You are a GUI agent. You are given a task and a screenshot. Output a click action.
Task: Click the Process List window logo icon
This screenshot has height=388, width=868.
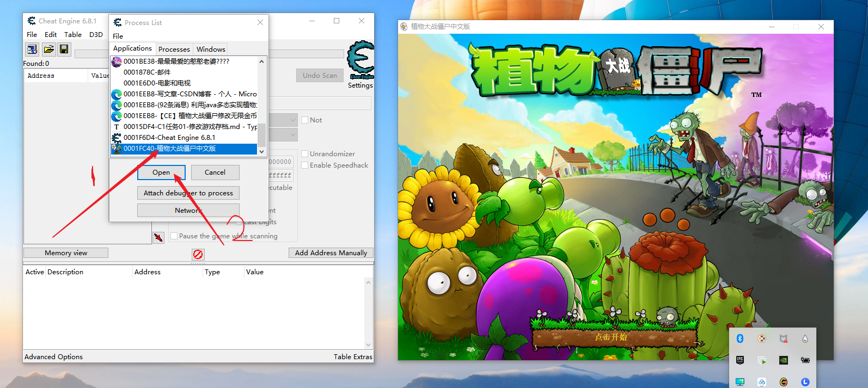[x=117, y=22]
